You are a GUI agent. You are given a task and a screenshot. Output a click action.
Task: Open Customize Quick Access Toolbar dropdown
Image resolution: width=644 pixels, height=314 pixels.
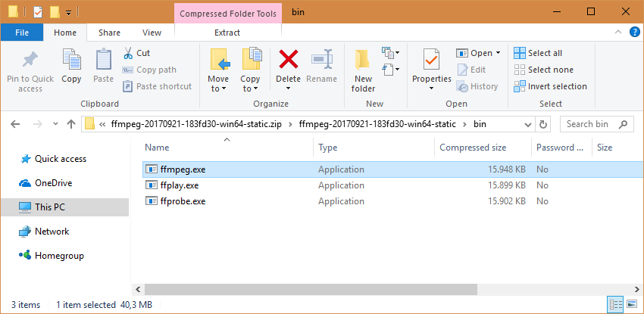coord(69,13)
